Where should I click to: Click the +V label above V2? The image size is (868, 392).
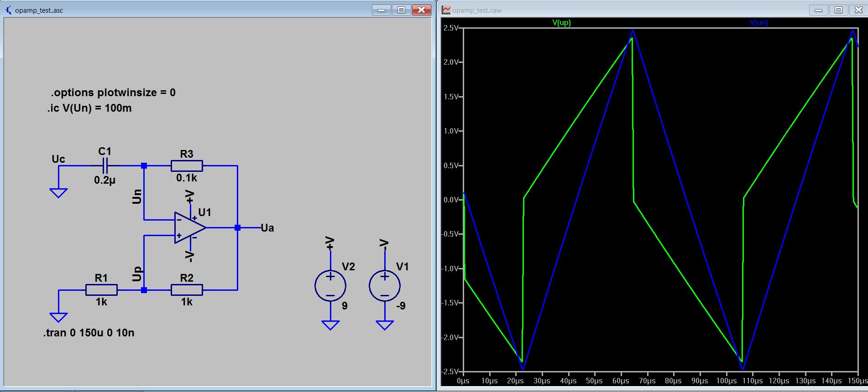coord(330,243)
